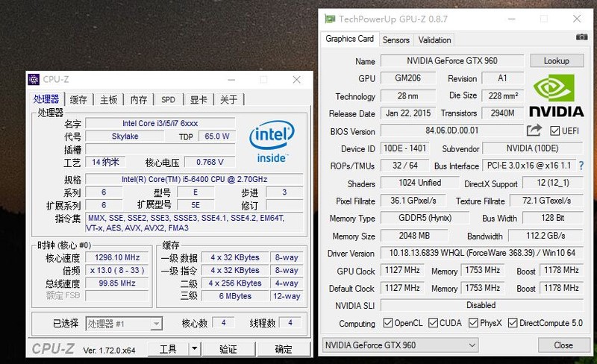This screenshot has width=597, height=364.
Task: Click the BIOS Version field 84.06.0D.00.01
Action: (x=452, y=131)
